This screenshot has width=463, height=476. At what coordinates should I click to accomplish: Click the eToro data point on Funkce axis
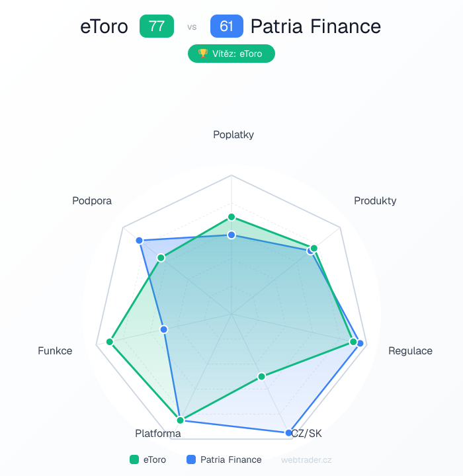(x=110, y=342)
